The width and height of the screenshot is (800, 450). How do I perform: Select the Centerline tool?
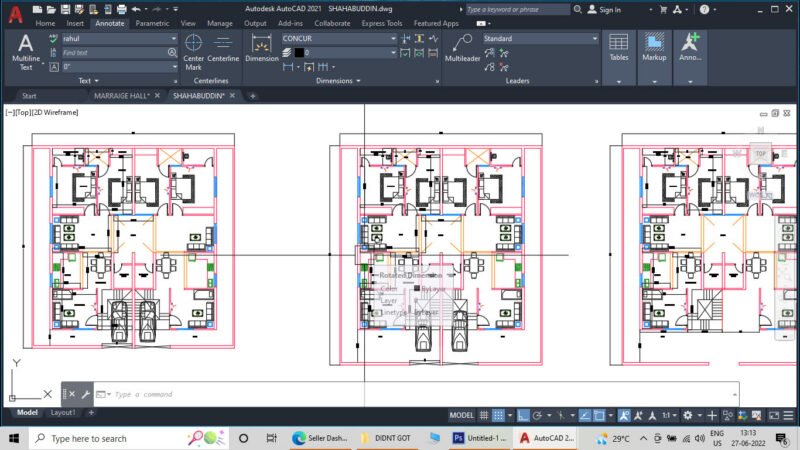(223, 49)
